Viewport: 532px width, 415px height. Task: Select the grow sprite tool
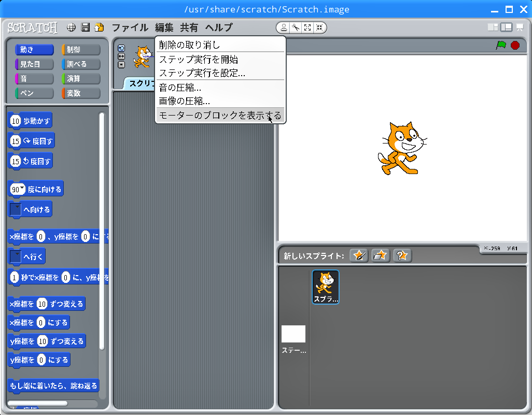coord(307,27)
